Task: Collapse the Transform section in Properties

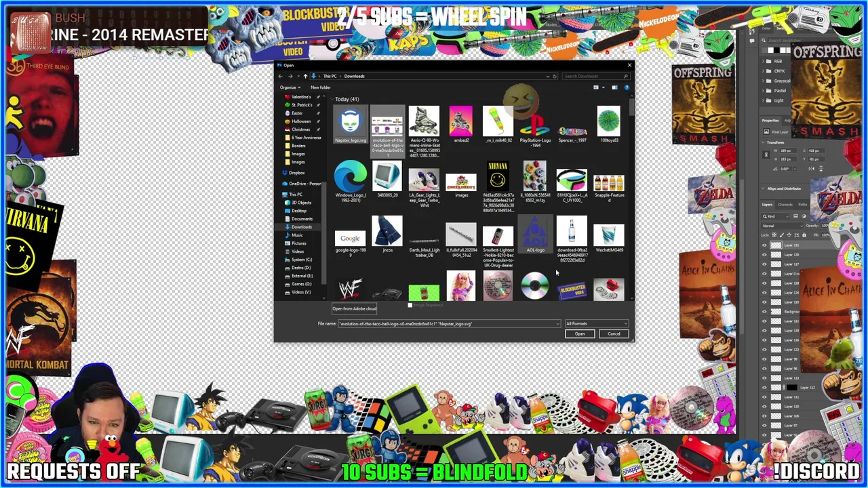Action: click(x=764, y=142)
